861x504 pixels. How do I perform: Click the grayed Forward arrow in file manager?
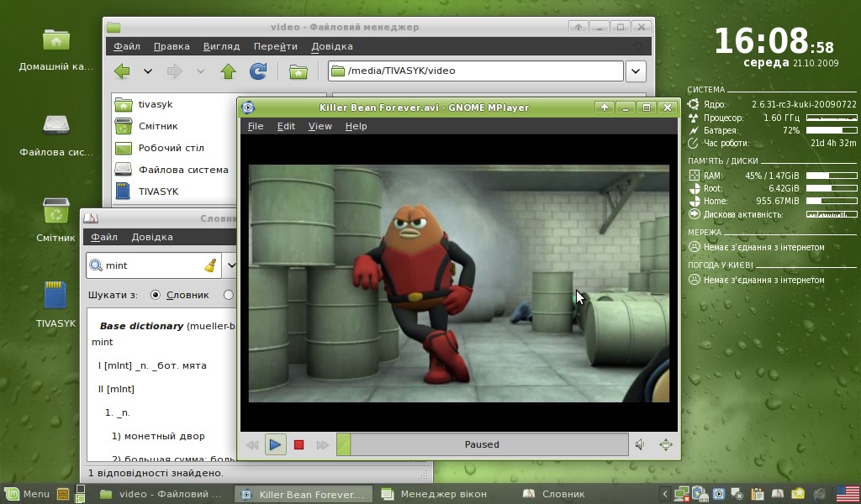(175, 71)
